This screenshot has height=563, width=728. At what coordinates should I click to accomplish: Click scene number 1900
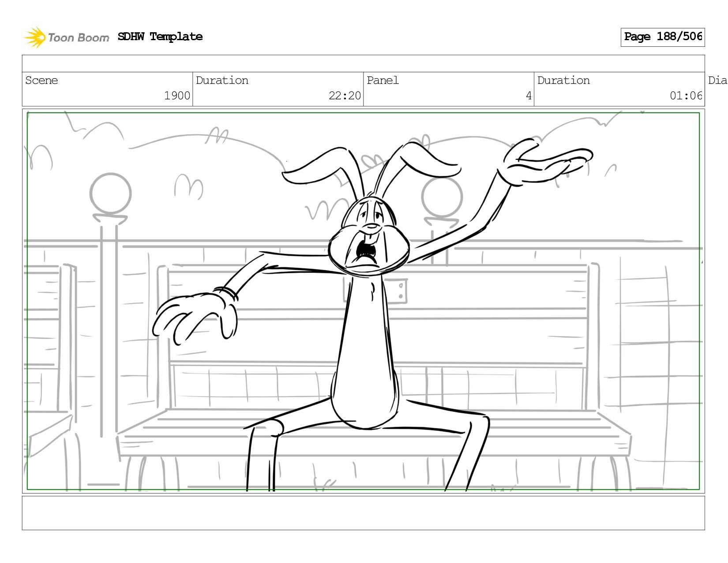[x=177, y=96]
